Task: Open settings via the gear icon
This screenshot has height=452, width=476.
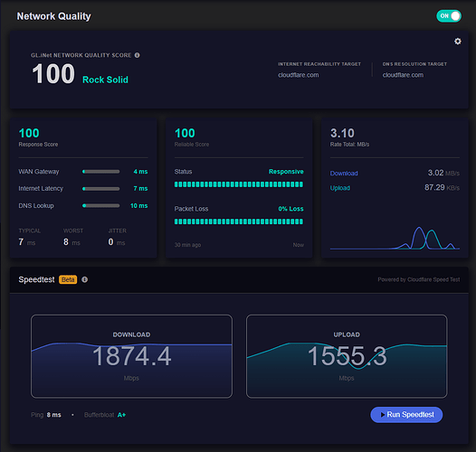Action: coord(458,42)
